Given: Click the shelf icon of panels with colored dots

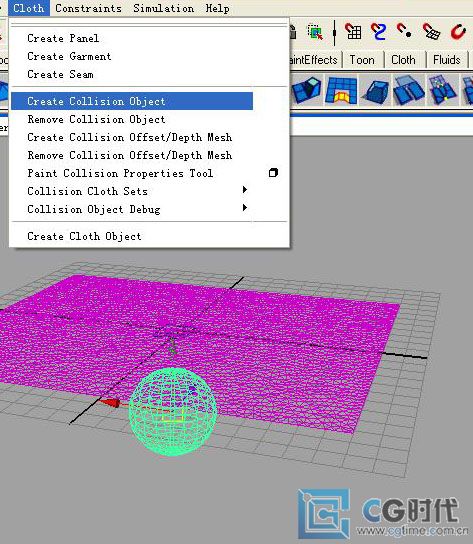Looking at the screenshot, I should tap(442, 91).
